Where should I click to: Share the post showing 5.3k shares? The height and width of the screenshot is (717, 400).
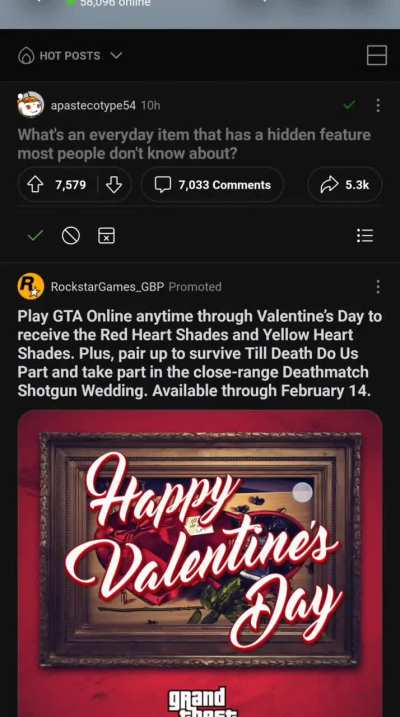tap(344, 185)
